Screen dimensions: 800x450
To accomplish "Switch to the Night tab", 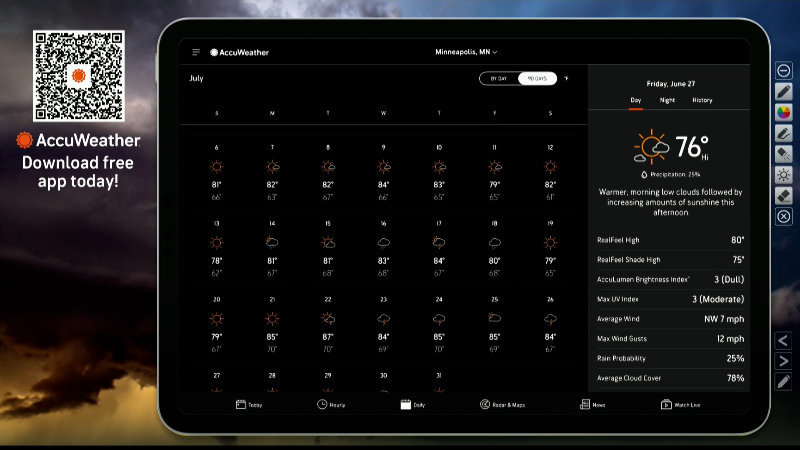I will [x=667, y=100].
